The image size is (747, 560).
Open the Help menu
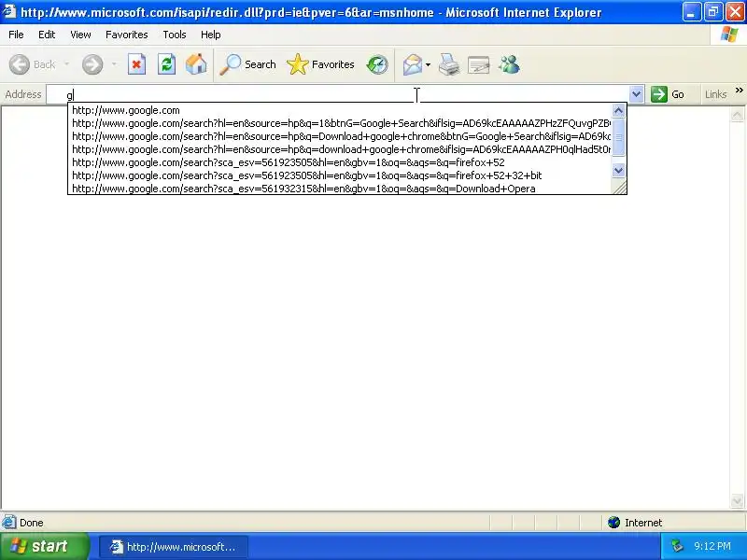point(211,35)
